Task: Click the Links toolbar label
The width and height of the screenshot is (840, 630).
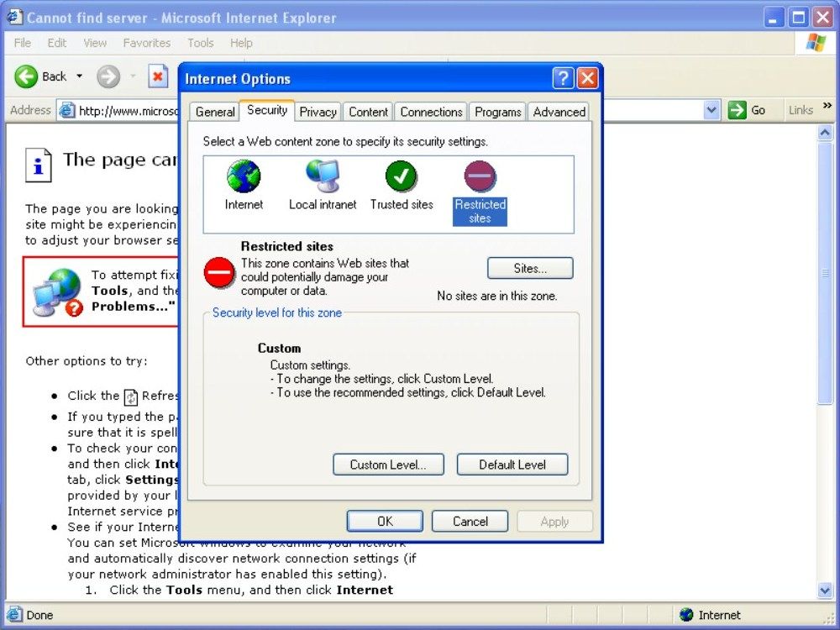Action: pyautogui.click(x=801, y=110)
